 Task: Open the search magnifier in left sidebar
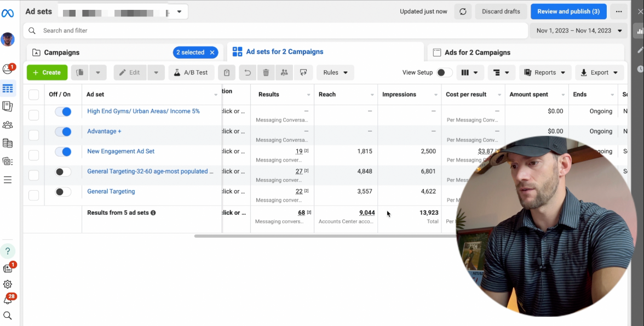coord(8,316)
